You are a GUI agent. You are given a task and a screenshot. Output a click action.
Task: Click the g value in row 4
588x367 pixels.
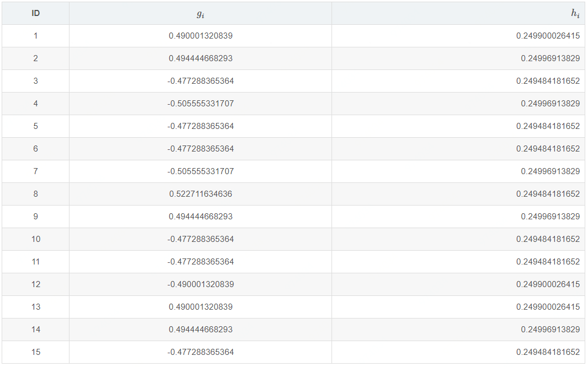(x=201, y=104)
